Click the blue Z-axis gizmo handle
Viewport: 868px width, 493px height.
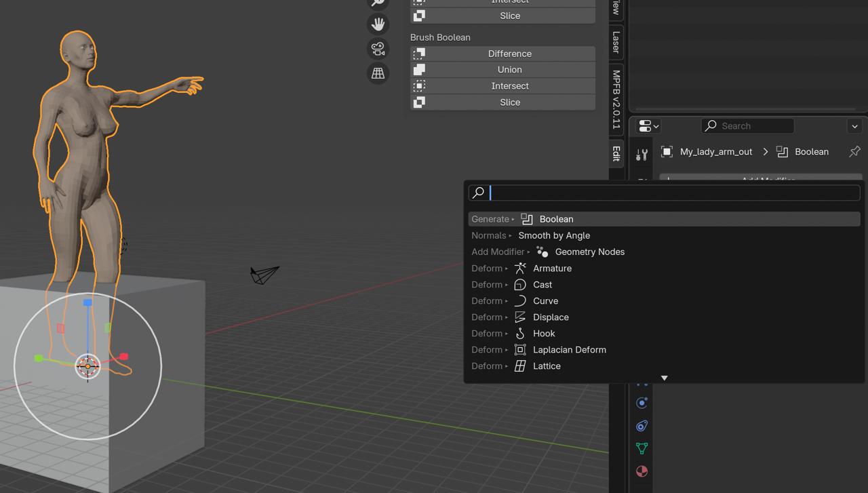pos(87,302)
